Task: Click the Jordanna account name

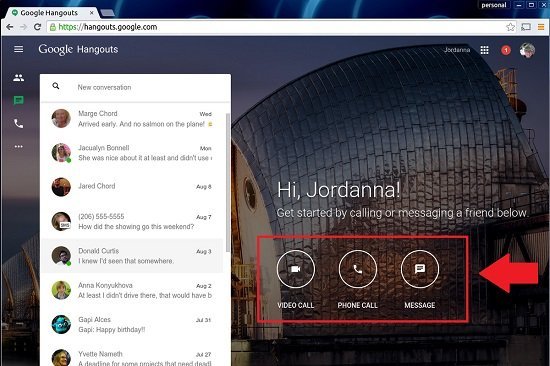Action: point(457,50)
